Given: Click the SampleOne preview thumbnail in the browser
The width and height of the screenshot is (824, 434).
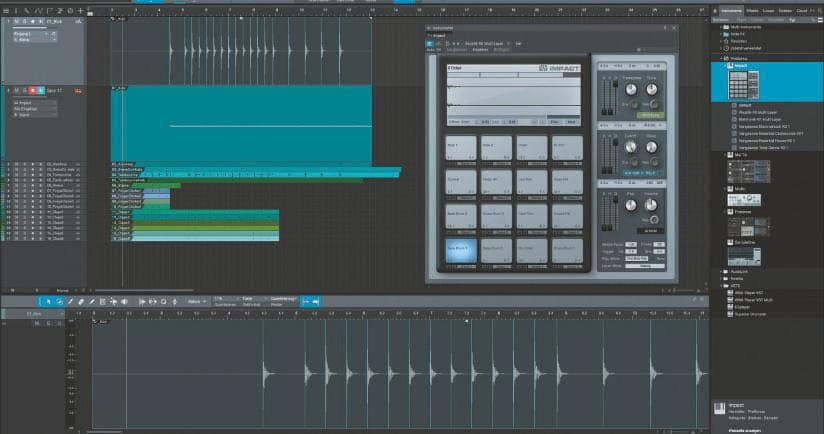Looking at the screenshot, I should tap(744, 257).
